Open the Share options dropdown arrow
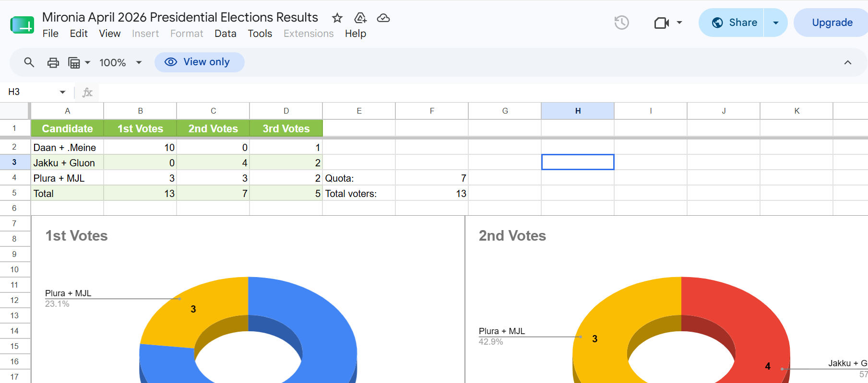This screenshot has width=868, height=383. (x=776, y=23)
